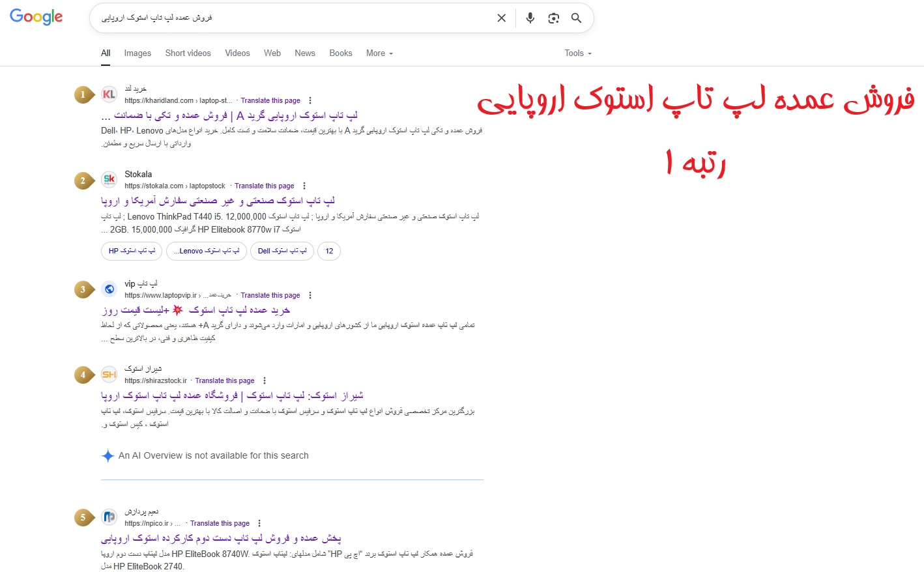
Task: Open the Tools dropdown
Action: click(578, 53)
